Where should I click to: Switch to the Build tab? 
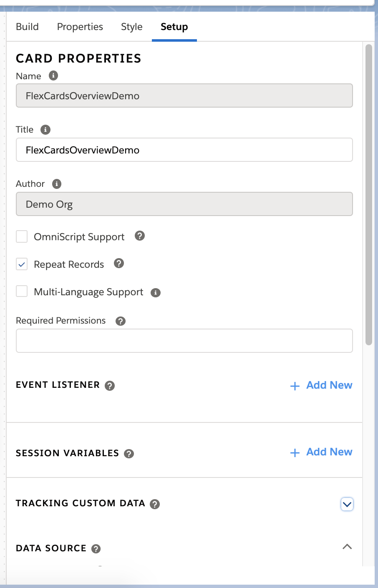pyautogui.click(x=27, y=27)
